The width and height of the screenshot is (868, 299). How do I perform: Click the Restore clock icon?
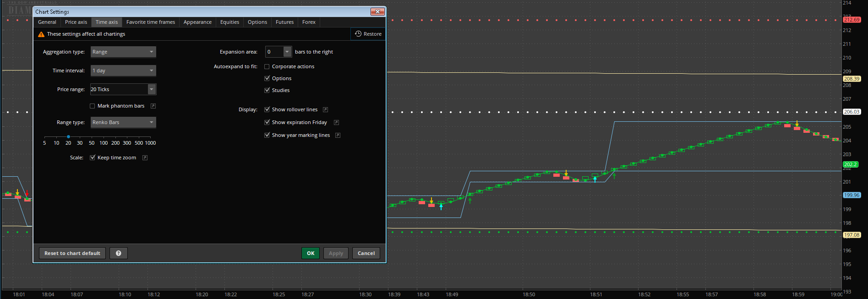(x=358, y=34)
